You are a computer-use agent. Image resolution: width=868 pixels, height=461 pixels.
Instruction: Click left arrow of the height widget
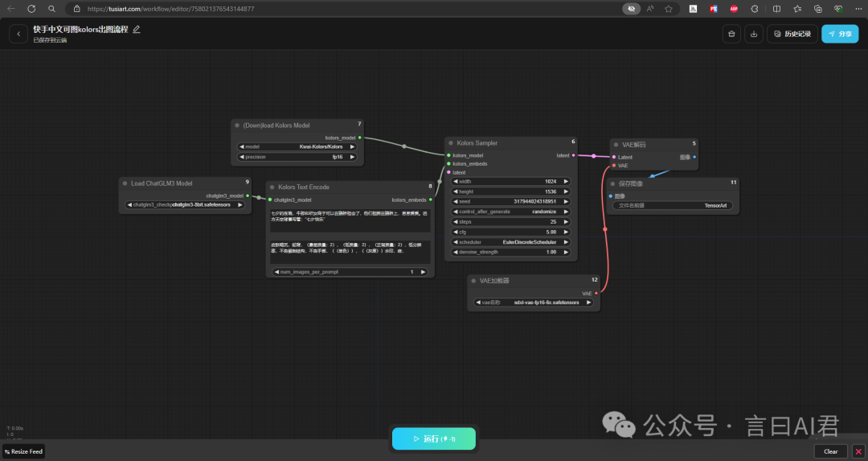pos(456,191)
